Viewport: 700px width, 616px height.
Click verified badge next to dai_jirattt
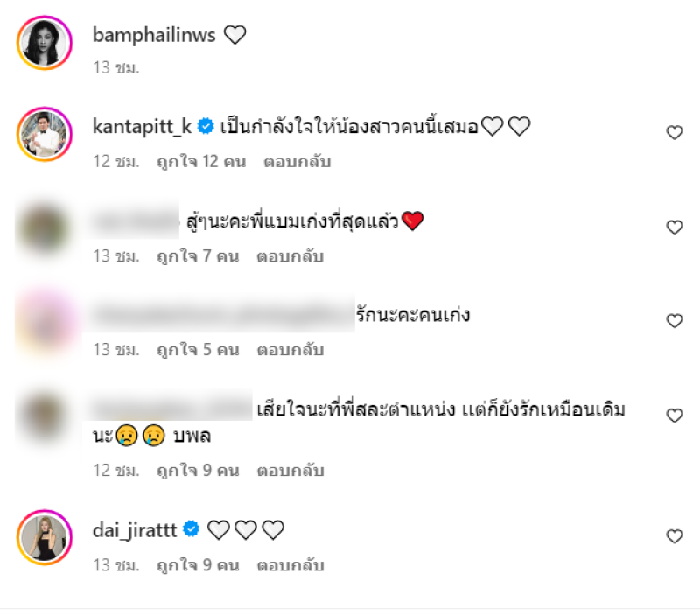coord(191,529)
